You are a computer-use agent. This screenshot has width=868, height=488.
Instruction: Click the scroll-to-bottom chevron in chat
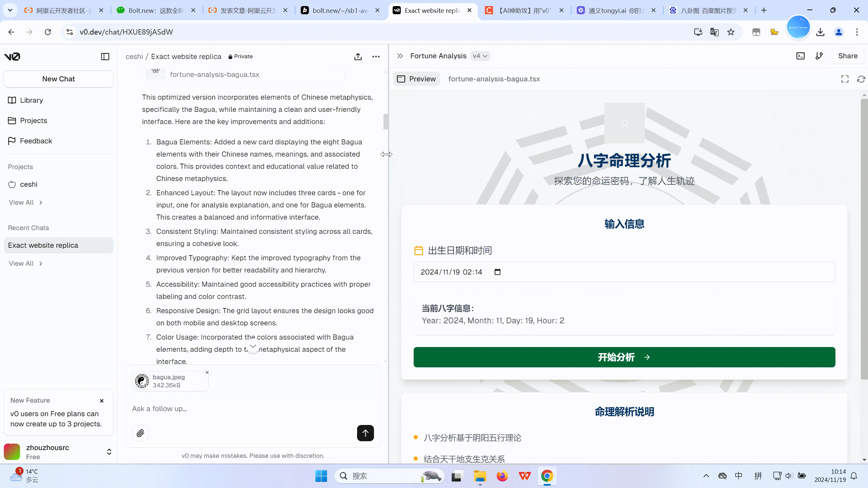(253, 346)
